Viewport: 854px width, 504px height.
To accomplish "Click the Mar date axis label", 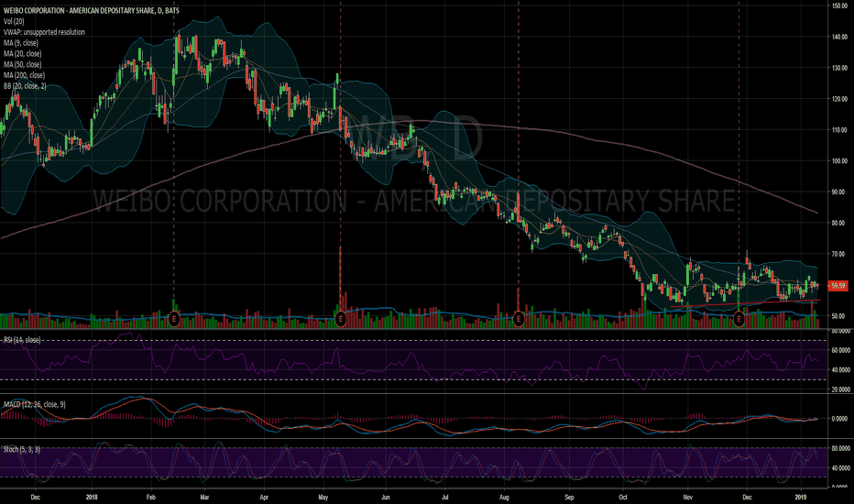I will click(x=204, y=497).
